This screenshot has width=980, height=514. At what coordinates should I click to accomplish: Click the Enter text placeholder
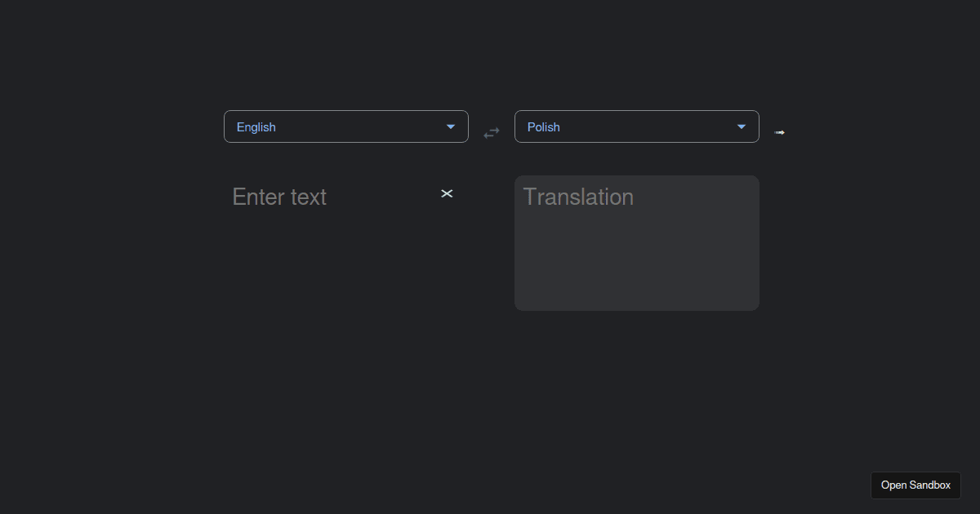pyautogui.click(x=278, y=197)
